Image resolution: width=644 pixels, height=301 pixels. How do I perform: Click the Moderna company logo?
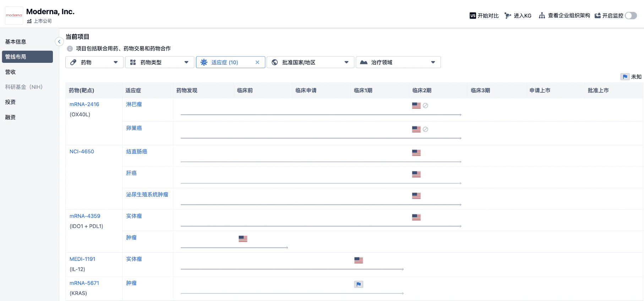point(14,15)
